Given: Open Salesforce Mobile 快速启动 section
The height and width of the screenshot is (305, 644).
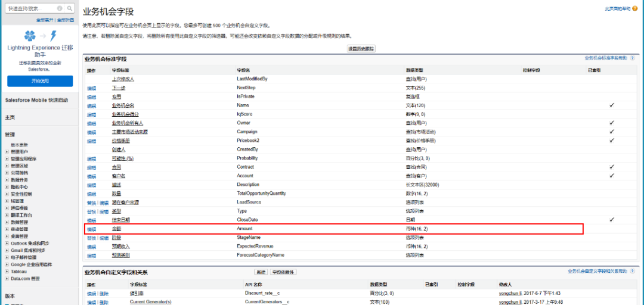Looking at the screenshot, I should 36,100.
